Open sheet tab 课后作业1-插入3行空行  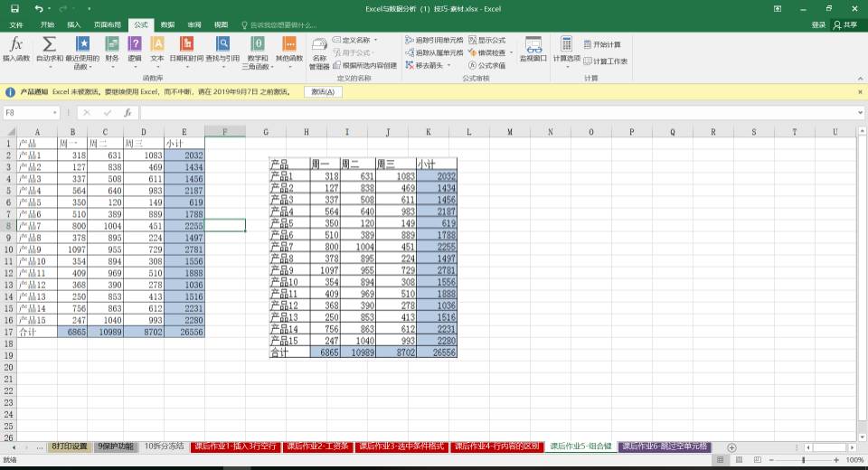click(235, 446)
